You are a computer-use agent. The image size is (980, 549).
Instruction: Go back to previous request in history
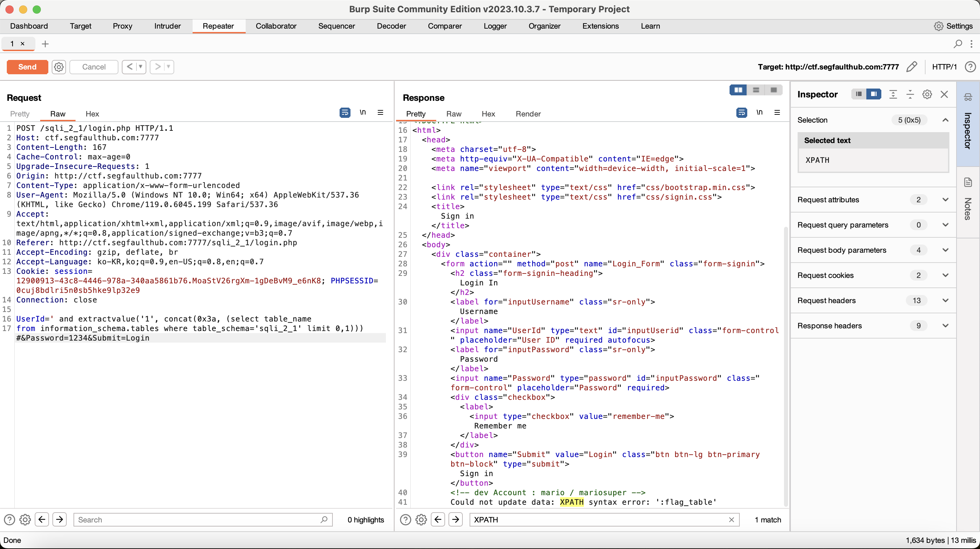click(129, 67)
